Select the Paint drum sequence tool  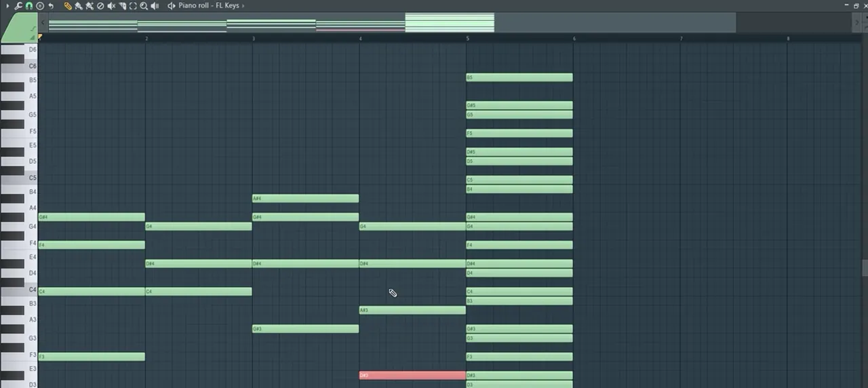tap(90, 5)
